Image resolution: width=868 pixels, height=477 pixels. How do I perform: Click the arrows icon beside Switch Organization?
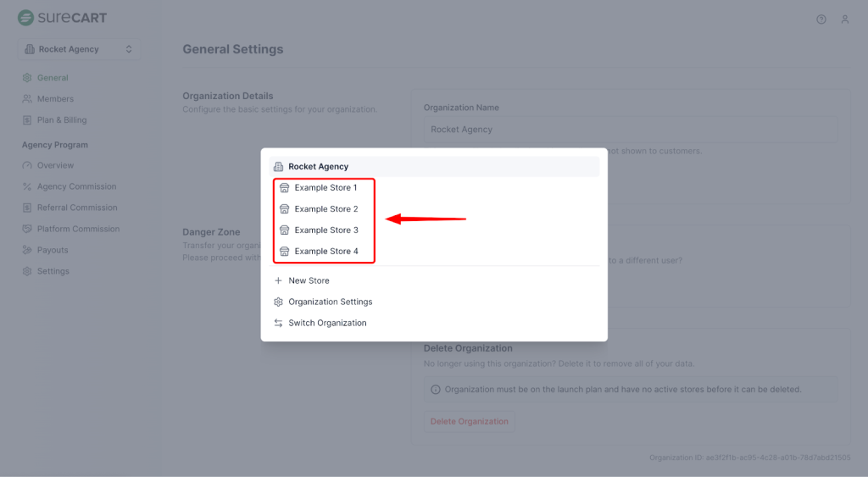pos(278,323)
